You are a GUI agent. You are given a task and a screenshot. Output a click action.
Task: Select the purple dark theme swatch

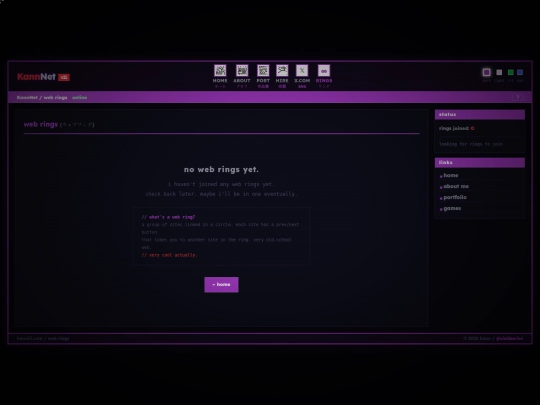[x=486, y=72]
